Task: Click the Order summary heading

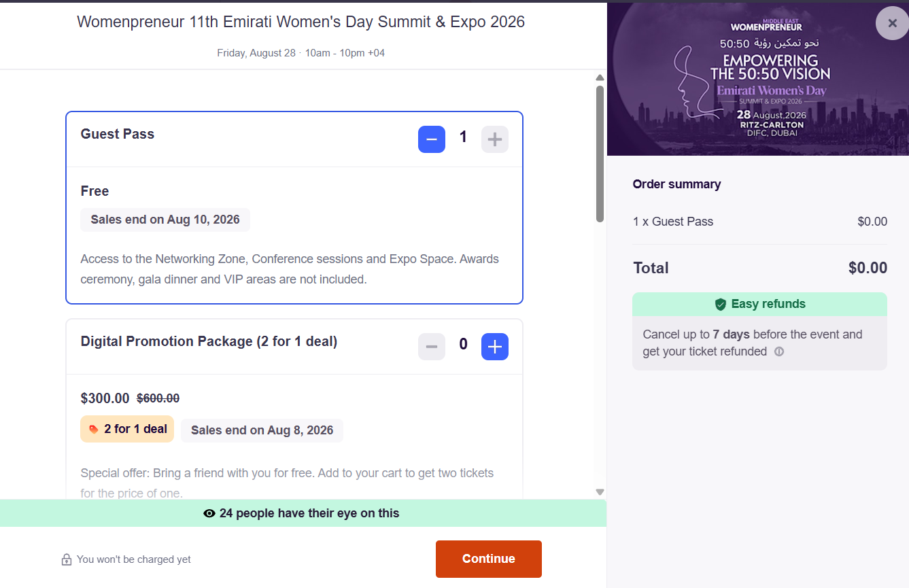Action: coord(676,184)
